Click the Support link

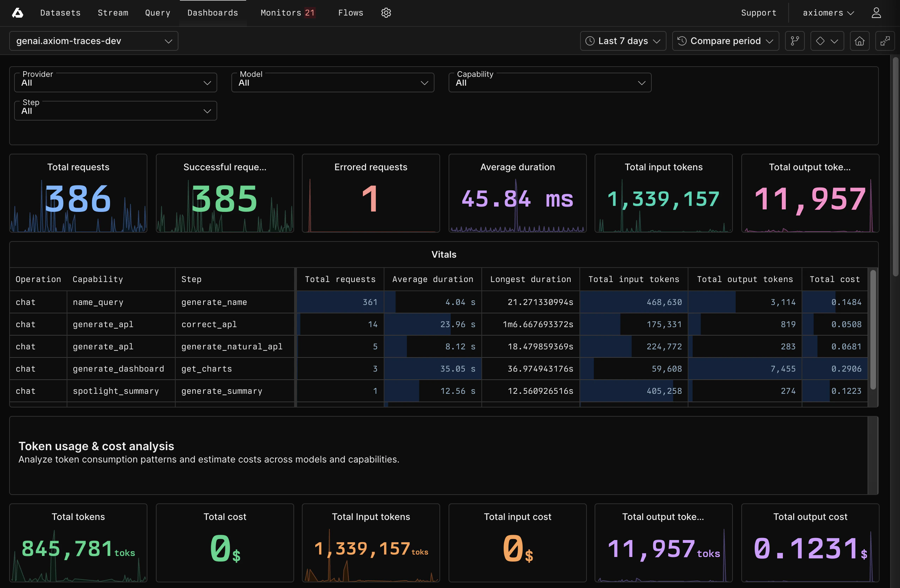tap(758, 13)
